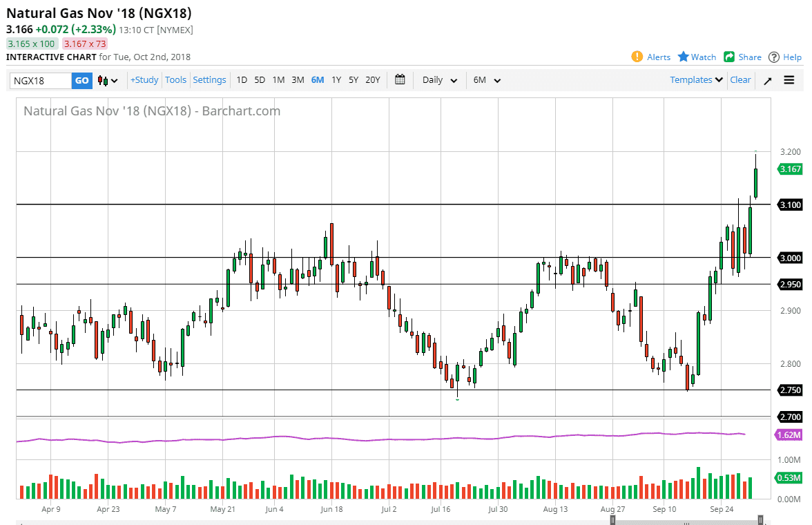Viewport: 812px width, 525px height.
Task: Open the Settings menu
Action: click(209, 80)
